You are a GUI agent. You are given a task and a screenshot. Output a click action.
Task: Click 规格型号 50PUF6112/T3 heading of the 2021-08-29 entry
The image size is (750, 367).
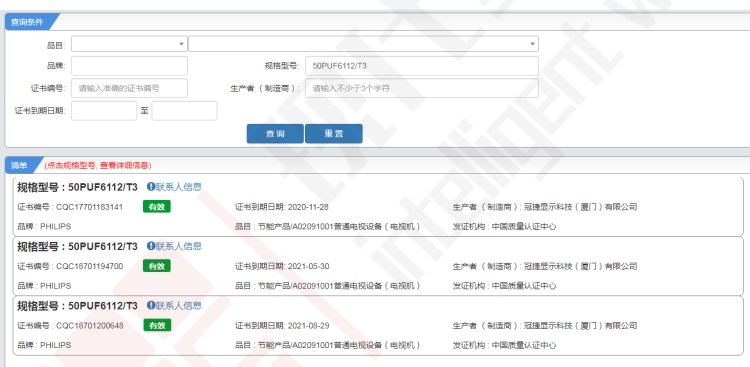pos(77,306)
